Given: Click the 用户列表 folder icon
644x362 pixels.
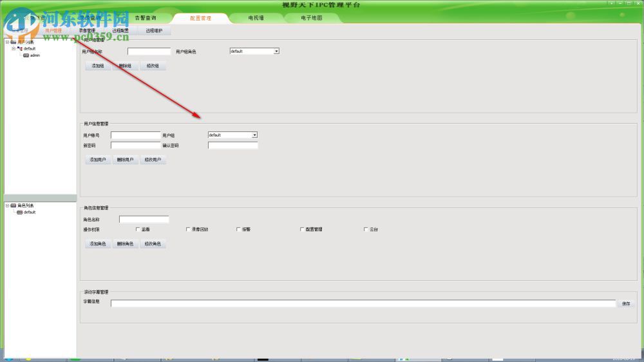Looking at the screenshot, I should coord(13,42).
